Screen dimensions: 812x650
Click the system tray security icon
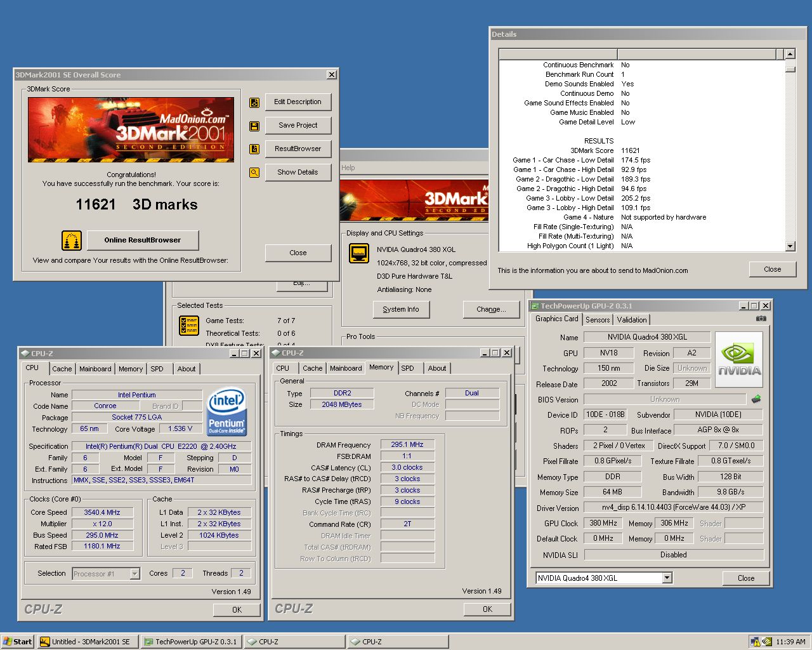(755, 642)
